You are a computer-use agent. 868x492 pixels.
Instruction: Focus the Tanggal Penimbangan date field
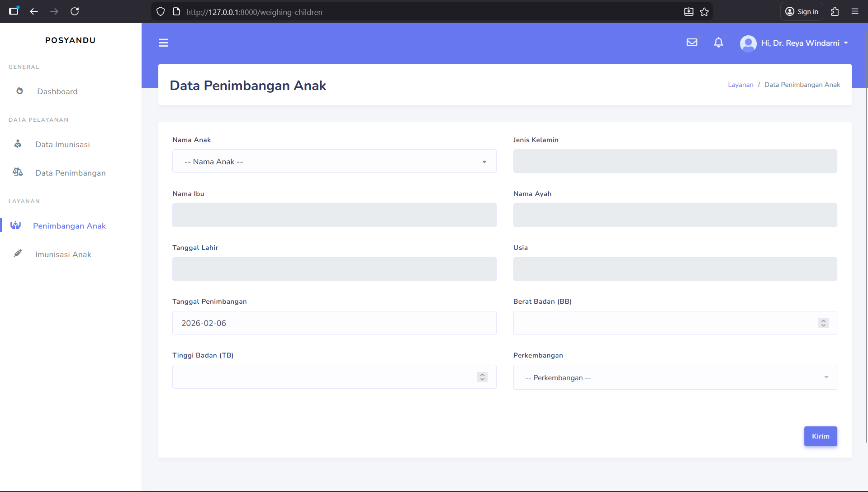click(x=334, y=323)
